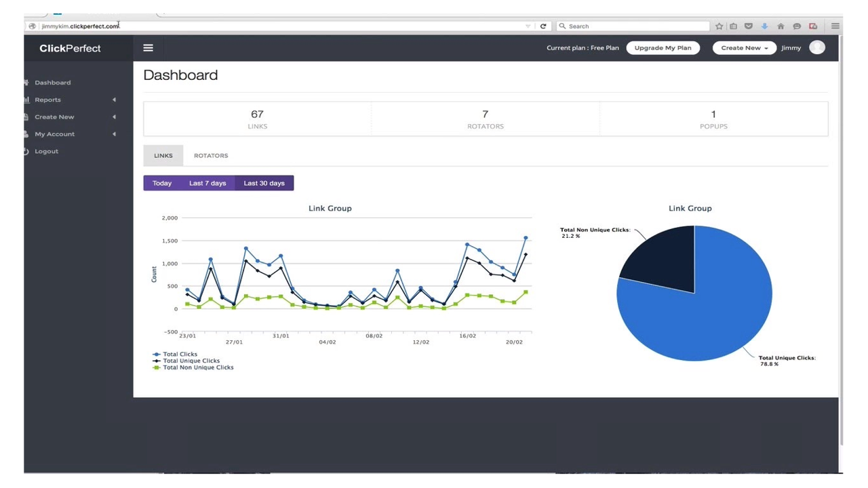This screenshot has width=868, height=488.
Task: Reload the page with the refresh icon
Action: pos(543,26)
